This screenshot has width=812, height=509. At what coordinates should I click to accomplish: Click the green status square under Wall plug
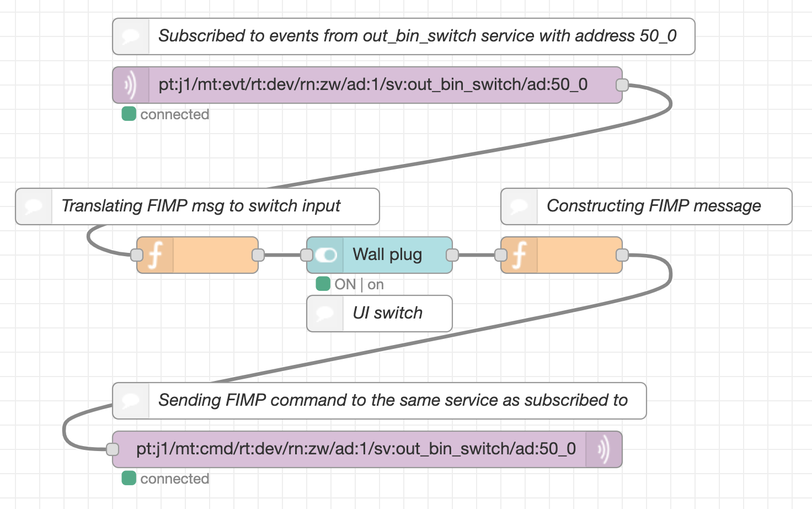(x=323, y=284)
